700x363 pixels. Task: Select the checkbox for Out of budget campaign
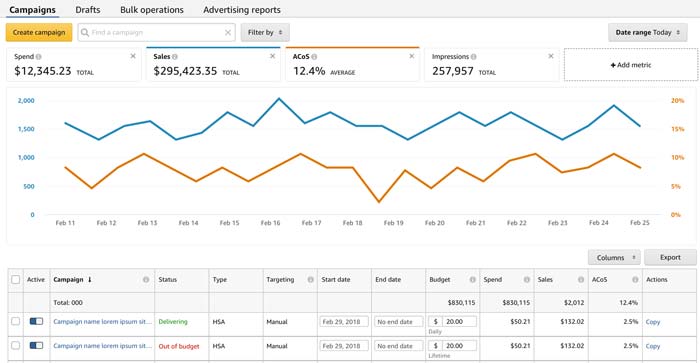tap(16, 346)
